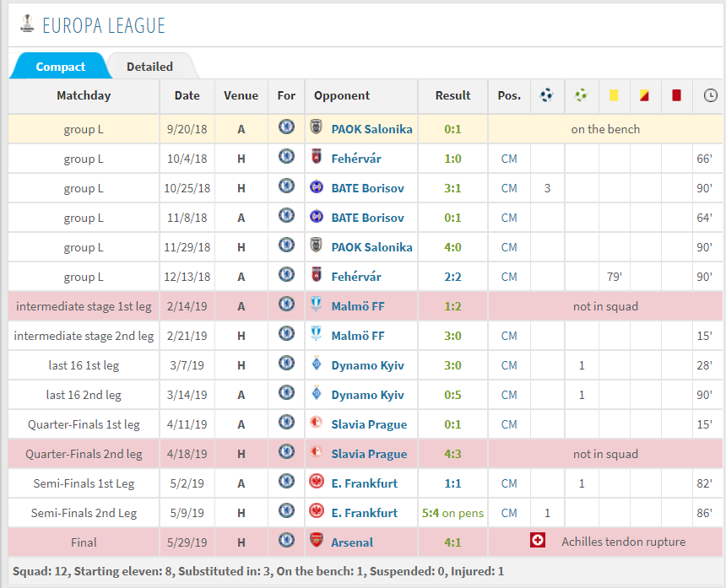Click 'Achilles tendon rupture' text
726x588 pixels.
coord(624,542)
